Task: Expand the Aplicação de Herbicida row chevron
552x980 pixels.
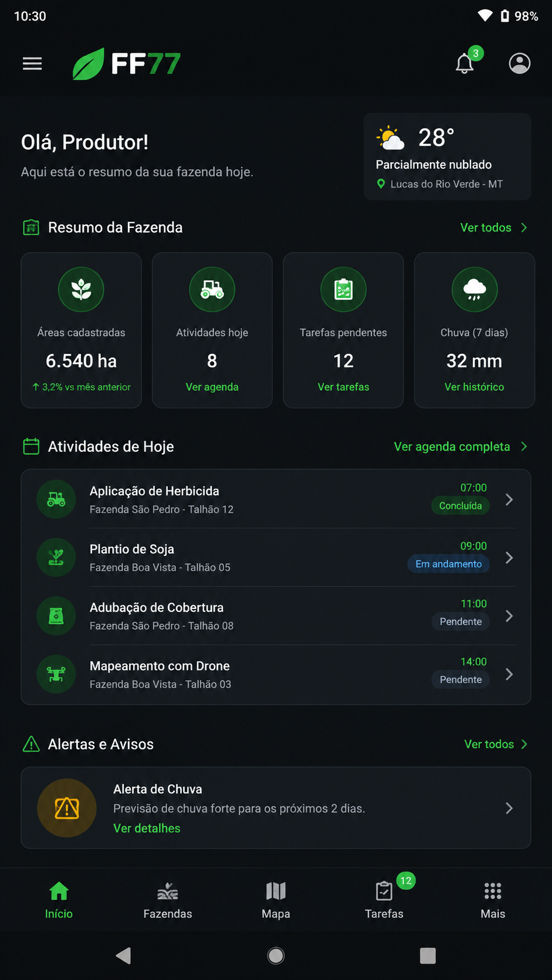Action: [x=509, y=499]
